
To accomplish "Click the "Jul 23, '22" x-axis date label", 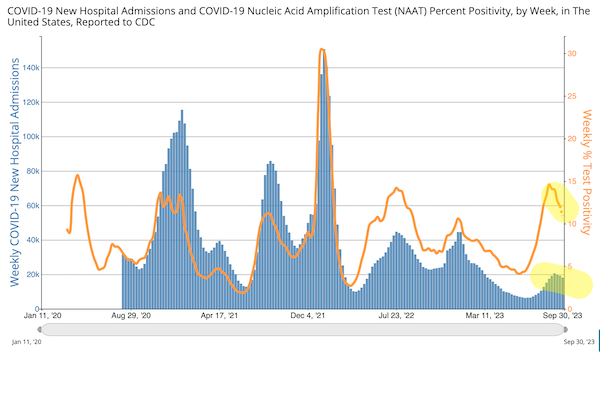I will (396, 316).
